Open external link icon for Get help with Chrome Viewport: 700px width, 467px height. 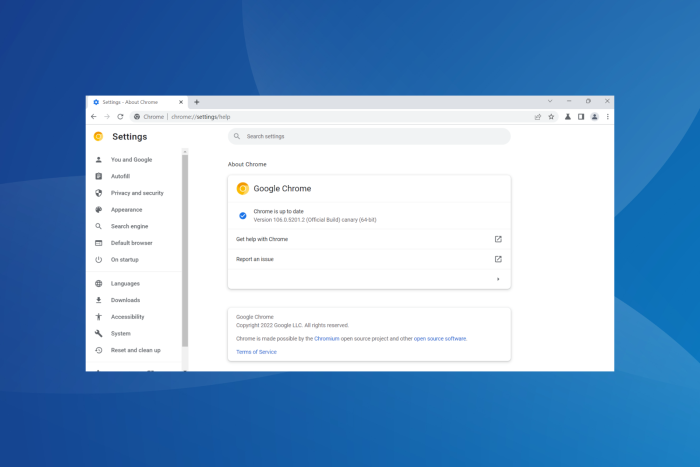[x=498, y=239]
